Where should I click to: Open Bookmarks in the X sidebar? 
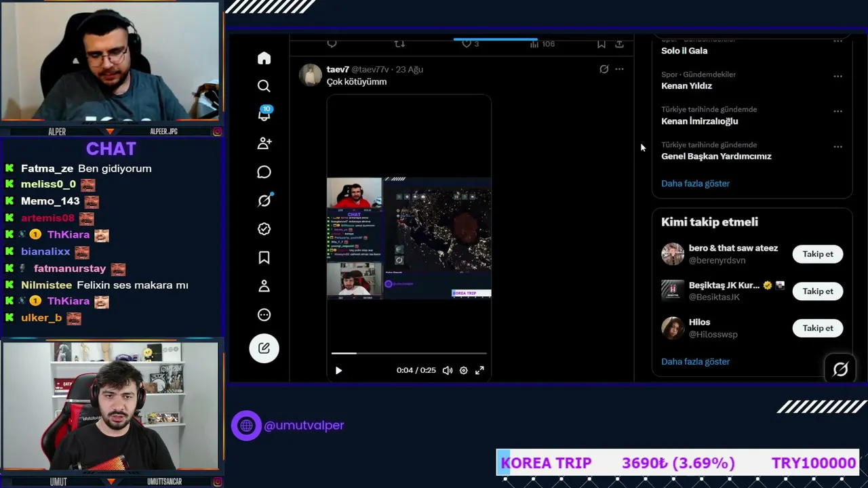pyautogui.click(x=264, y=258)
